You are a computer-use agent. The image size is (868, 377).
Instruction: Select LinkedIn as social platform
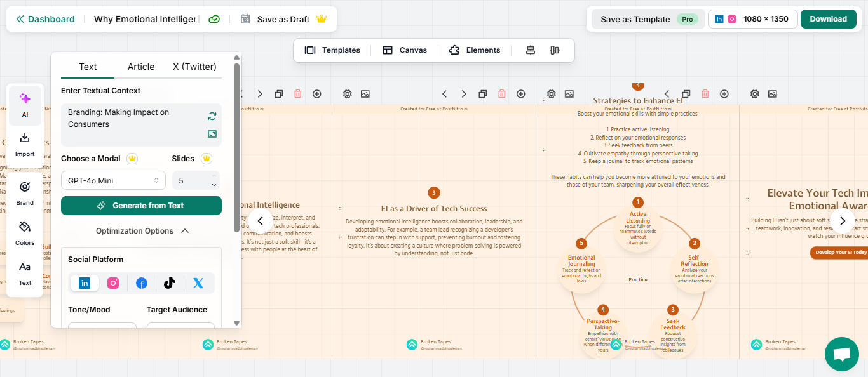click(x=85, y=283)
